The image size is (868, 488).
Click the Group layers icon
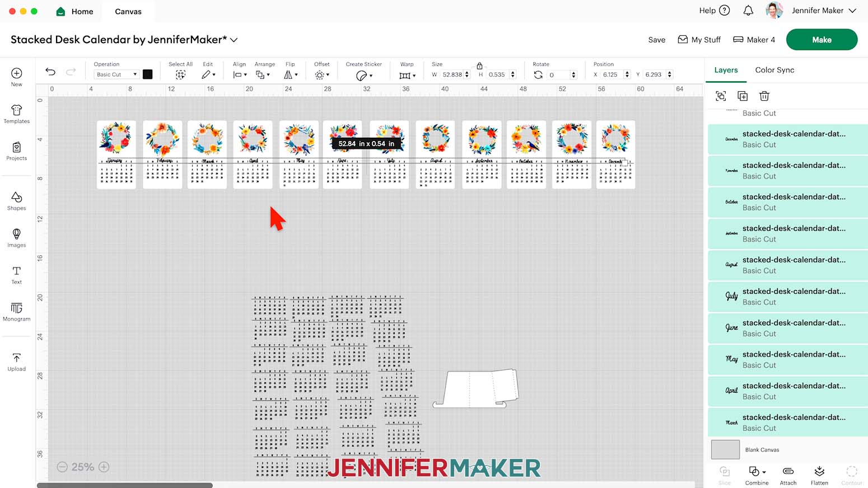tap(721, 96)
